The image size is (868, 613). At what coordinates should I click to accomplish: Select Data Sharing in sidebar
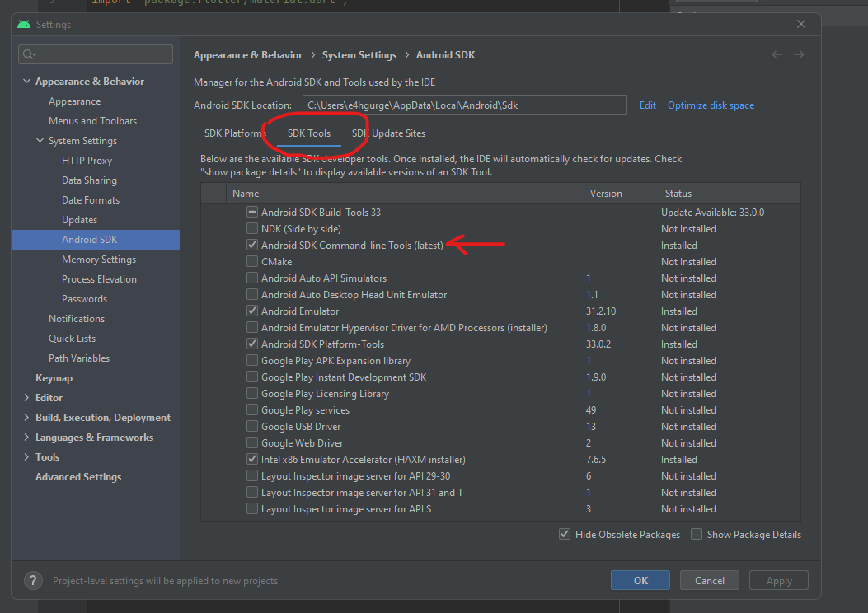pyautogui.click(x=89, y=180)
